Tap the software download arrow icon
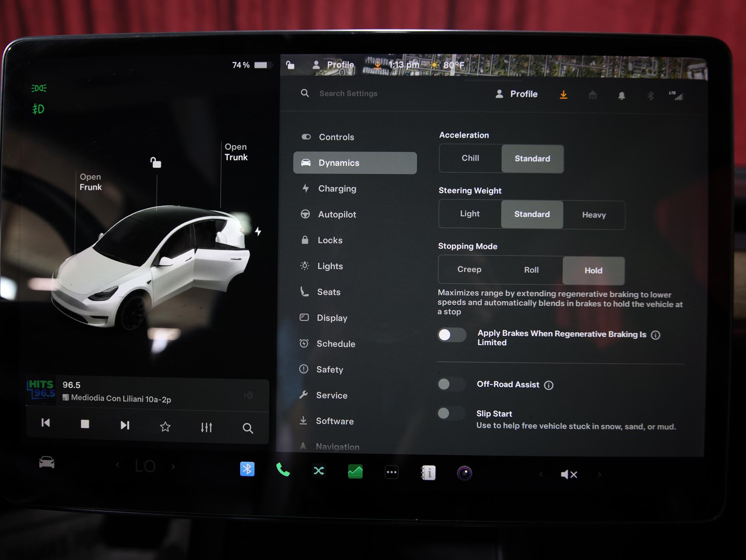Screen dimensions: 746x560 click(x=563, y=95)
